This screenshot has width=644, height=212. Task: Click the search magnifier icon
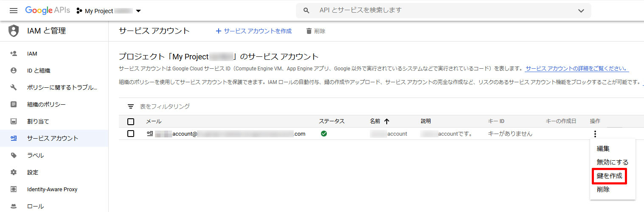pos(307,11)
